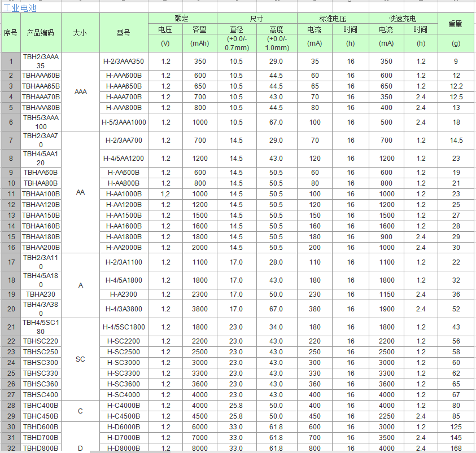
Task: Select model H-4/3A3800
Action: click(124, 309)
